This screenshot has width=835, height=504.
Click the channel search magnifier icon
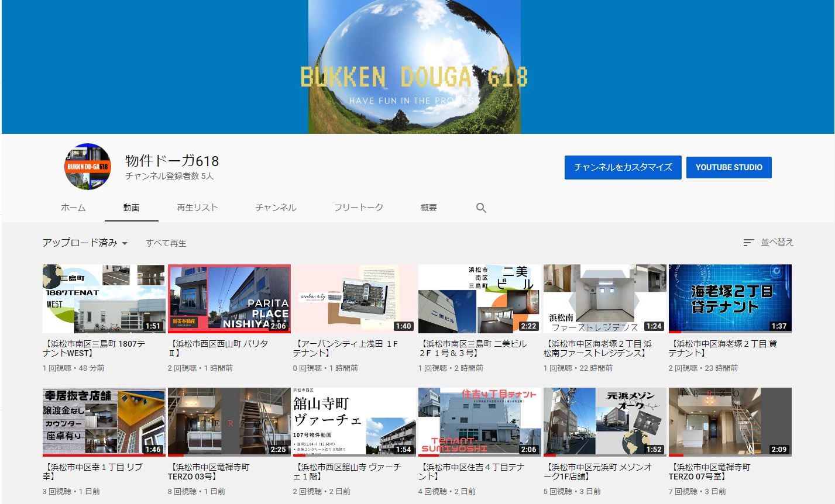(481, 208)
